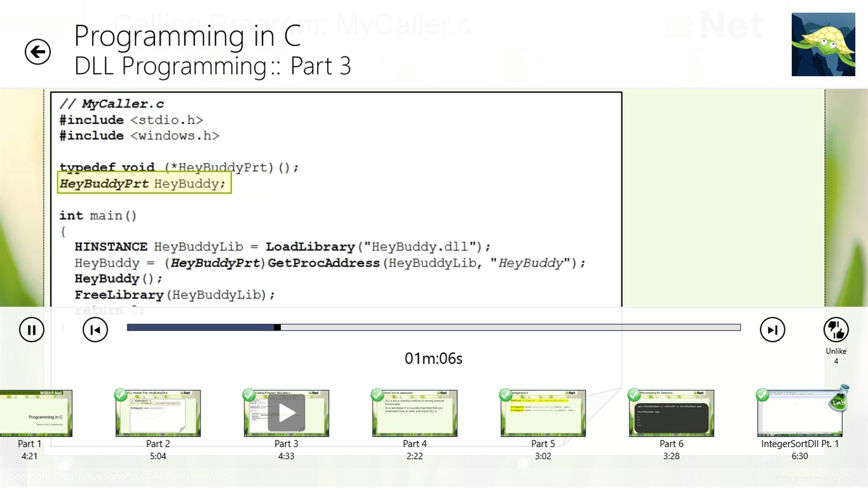The image size is (868, 488).
Task: Click the 'FreeLibrary(HeyBuddyLib);' code line
Action: coord(175,295)
